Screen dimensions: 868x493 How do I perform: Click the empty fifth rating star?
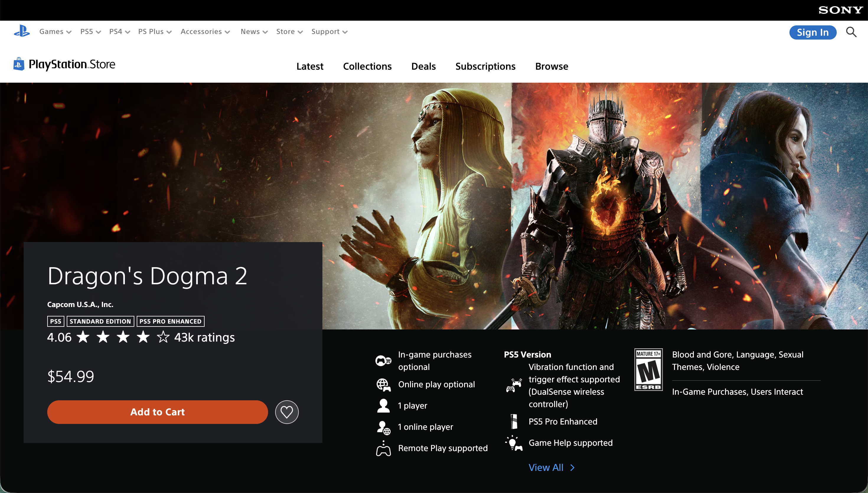(x=163, y=337)
